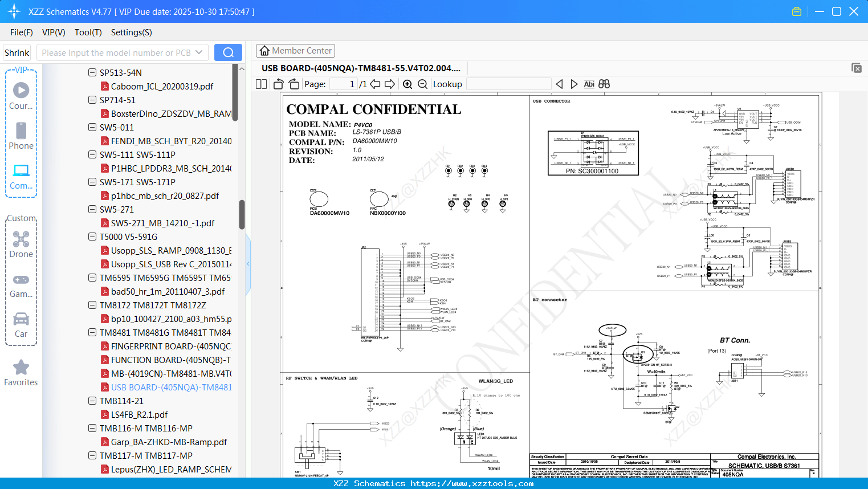The width and height of the screenshot is (868, 489).
Task: Open the Favorites star
Action: click(21, 373)
